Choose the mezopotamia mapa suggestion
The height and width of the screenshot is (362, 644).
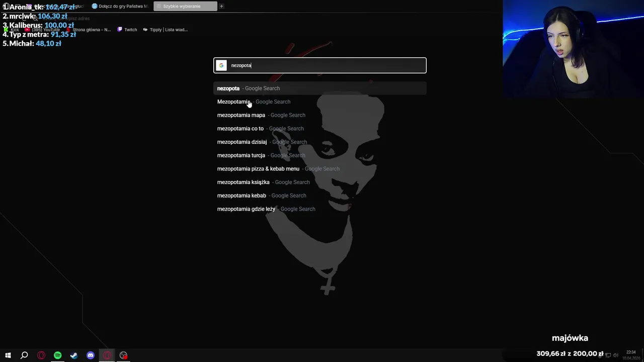[320, 115]
